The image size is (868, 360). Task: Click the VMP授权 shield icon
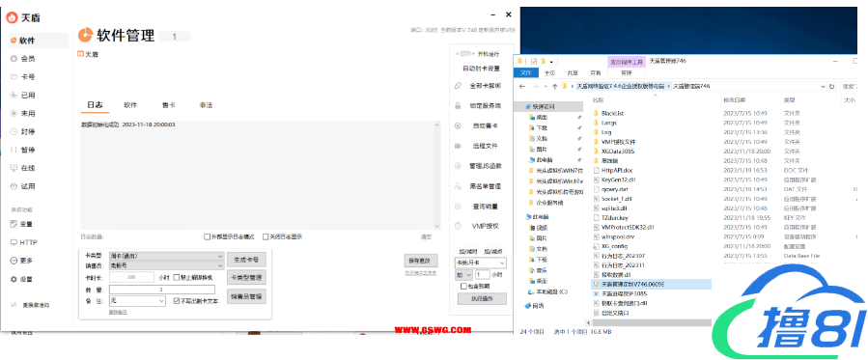458,226
